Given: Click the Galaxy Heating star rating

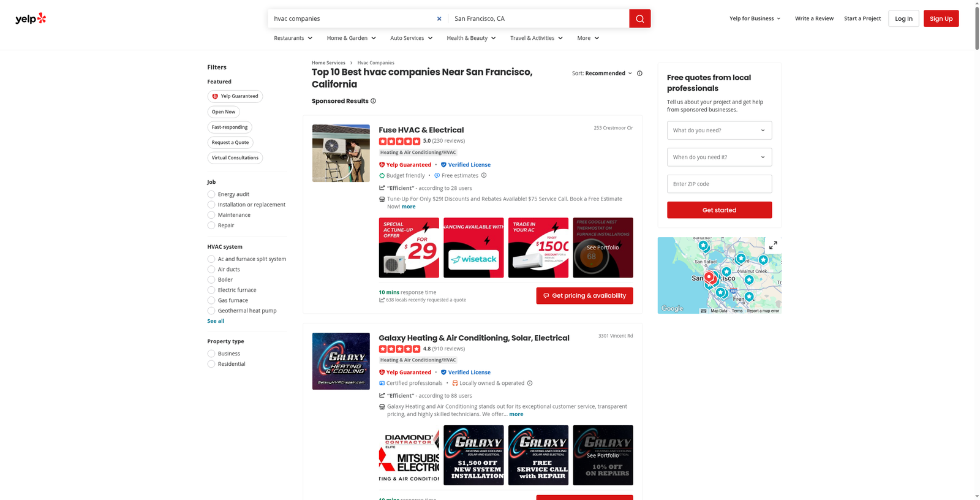Looking at the screenshot, I should click(x=399, y=349).
